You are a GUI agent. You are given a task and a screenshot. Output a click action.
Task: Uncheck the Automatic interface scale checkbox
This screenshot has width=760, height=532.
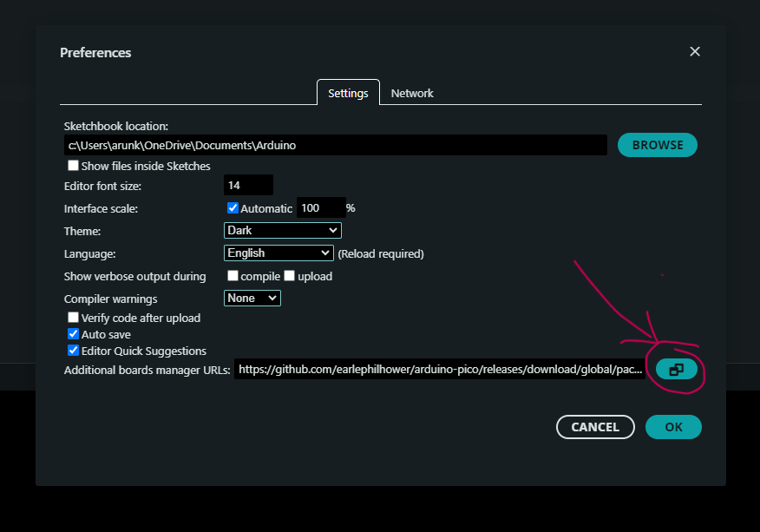[x=233, y=208]
